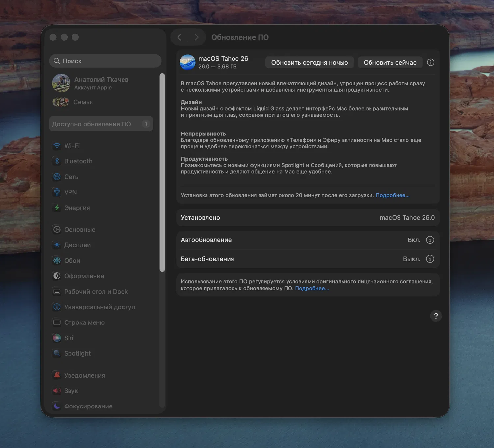Image resolution: width=494 pixels, height=448 pixels.
Task: Click the sidebar vertical scrollbar
Action: pyautogui.click(x=162, y=173)
